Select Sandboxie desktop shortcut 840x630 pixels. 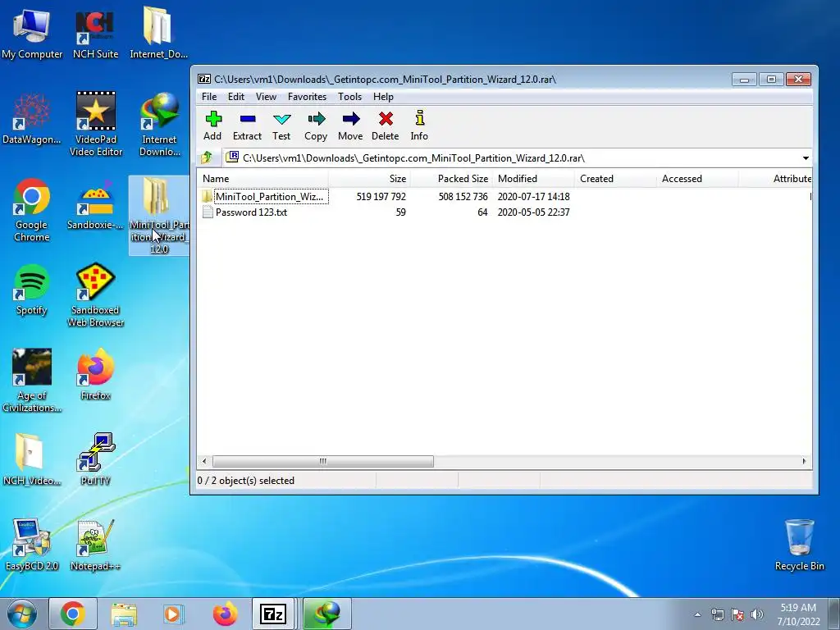95,204
